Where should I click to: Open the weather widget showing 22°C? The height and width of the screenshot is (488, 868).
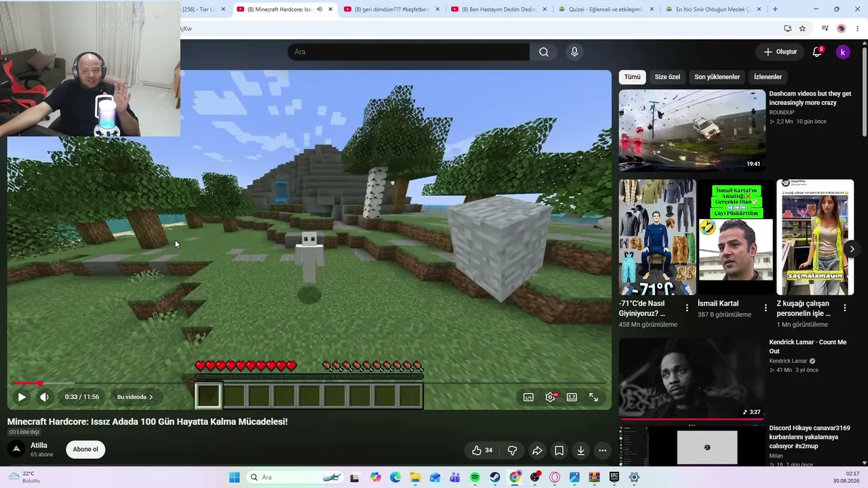point(25,477)
